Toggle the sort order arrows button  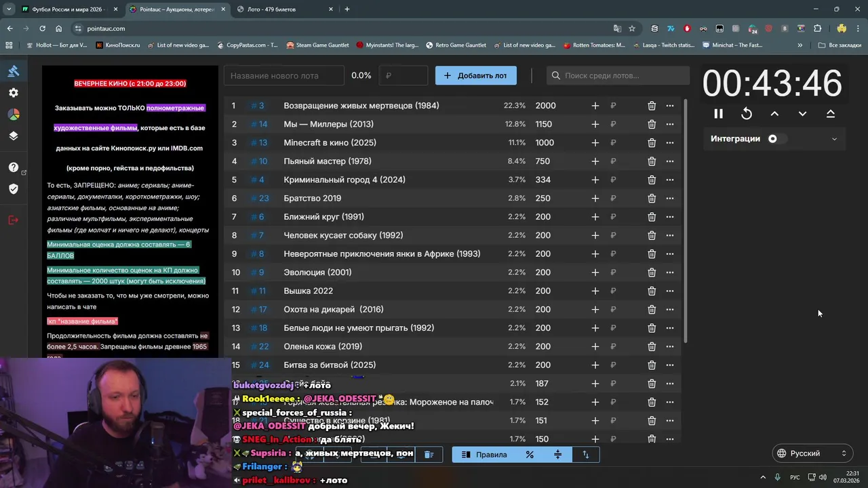click(x=586, y=455)
